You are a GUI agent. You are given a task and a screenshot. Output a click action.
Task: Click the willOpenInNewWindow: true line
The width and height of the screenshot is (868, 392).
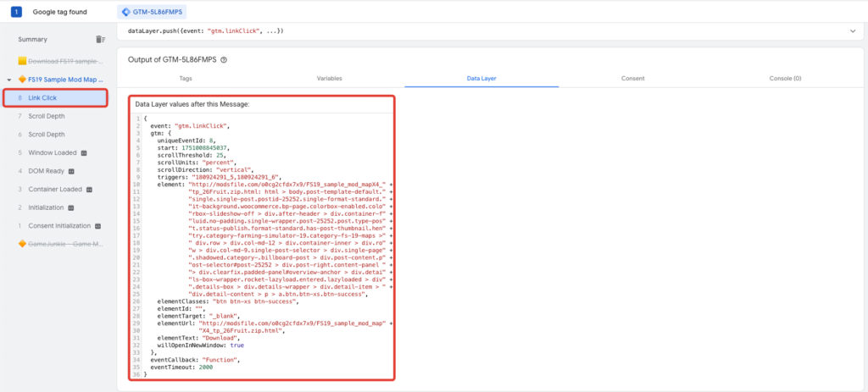[200, 345]
